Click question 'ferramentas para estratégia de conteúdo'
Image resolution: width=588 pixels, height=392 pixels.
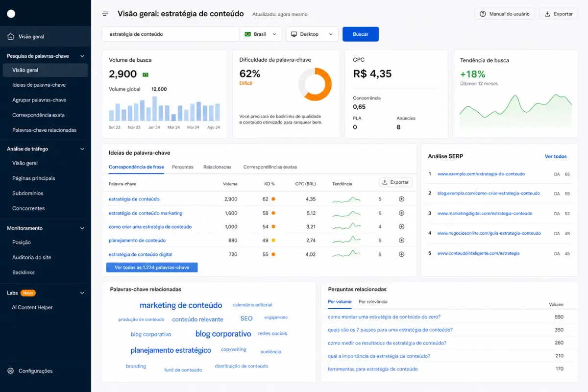pos(373,369)
